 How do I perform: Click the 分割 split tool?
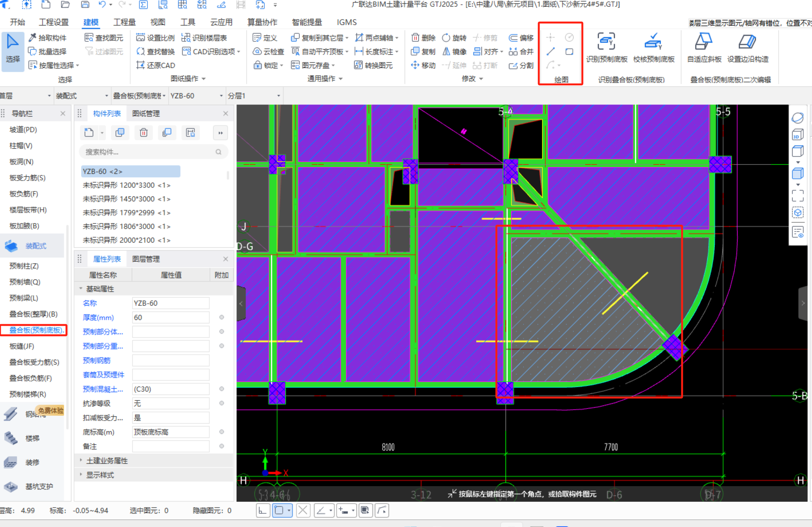click(x=521, y=65)
